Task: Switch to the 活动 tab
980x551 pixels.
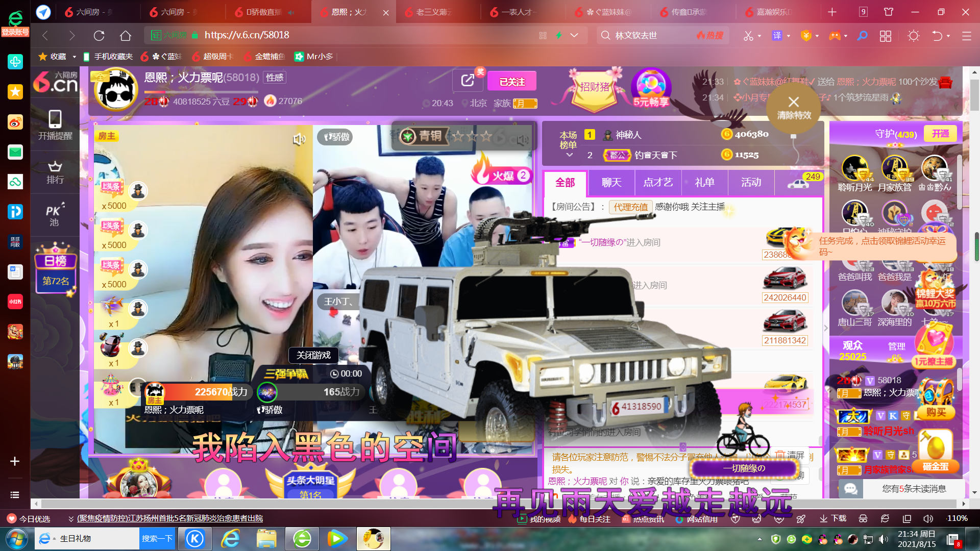Action: [x=751, y=183]
